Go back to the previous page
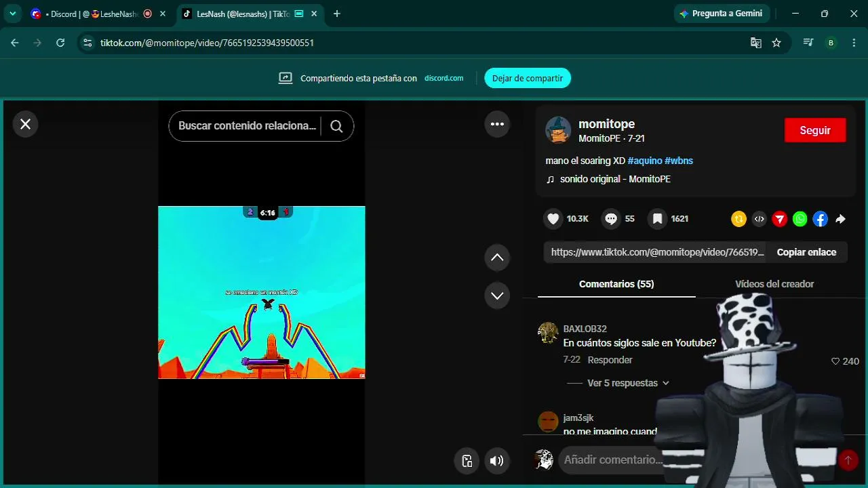Image resolution: width=868 pixels, height=488 pixels. (15, 43)
